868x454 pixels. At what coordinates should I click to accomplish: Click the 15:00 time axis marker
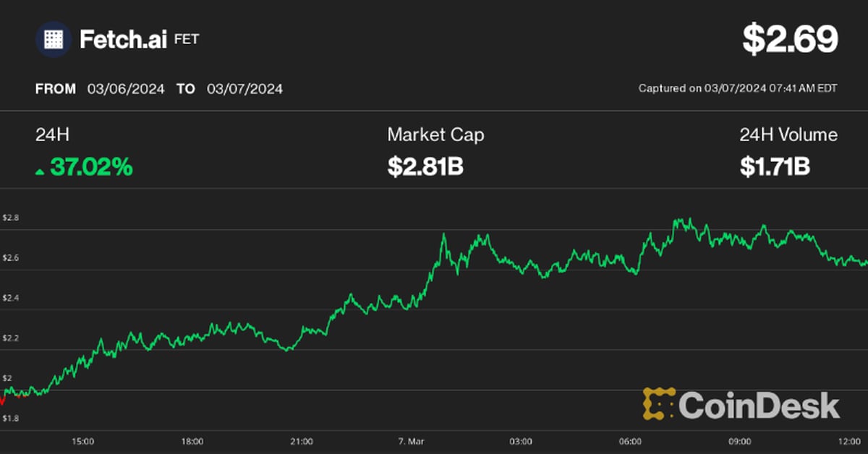[82, 441]
